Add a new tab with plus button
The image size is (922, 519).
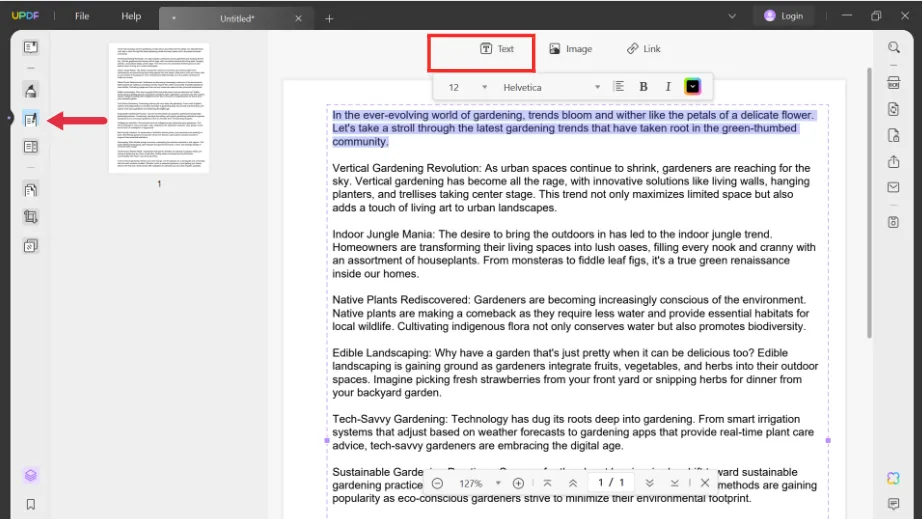click(x=329, y=19)
